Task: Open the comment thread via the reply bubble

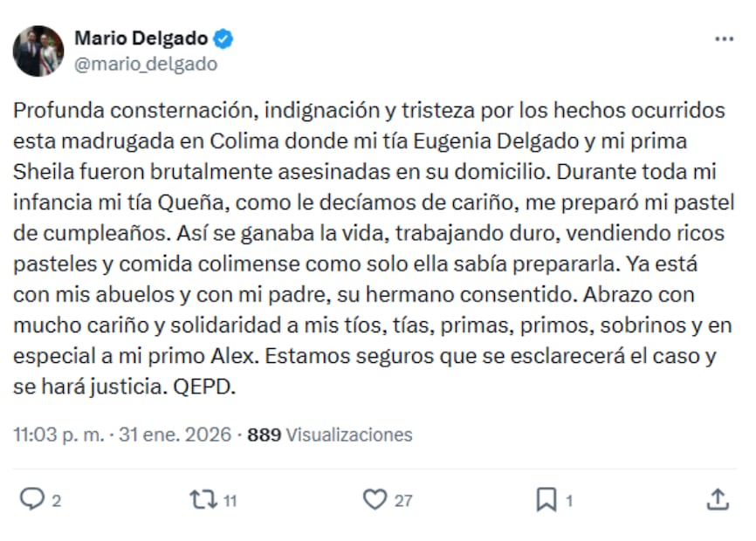Action: point(33,496)
